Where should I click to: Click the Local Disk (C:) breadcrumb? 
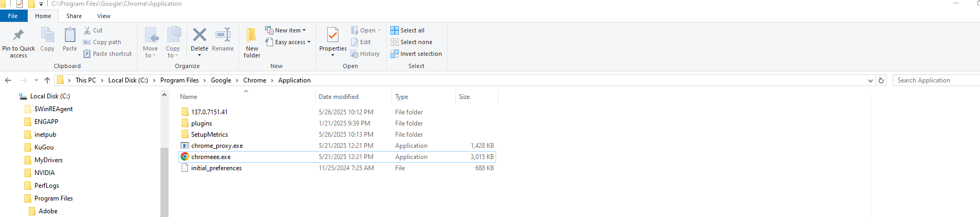(x=128, y=80)
